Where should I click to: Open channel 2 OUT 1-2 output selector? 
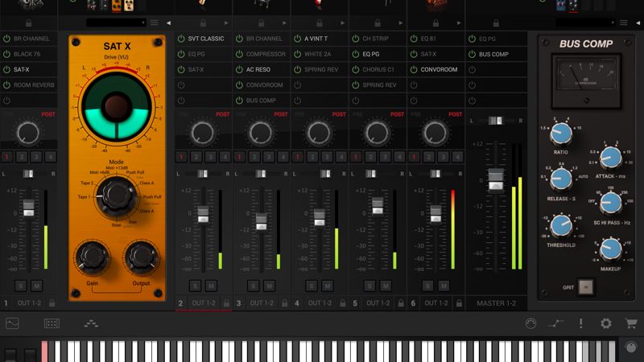pos(204,303)
